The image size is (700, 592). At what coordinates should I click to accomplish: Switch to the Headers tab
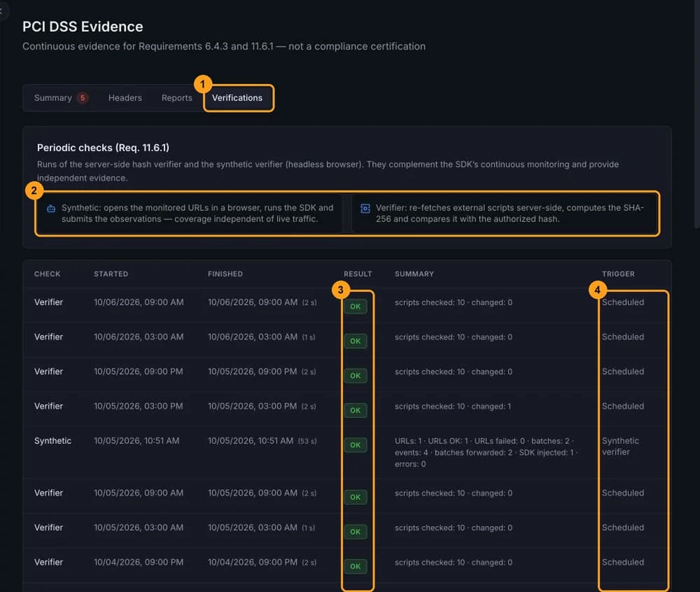coord(125,98)
